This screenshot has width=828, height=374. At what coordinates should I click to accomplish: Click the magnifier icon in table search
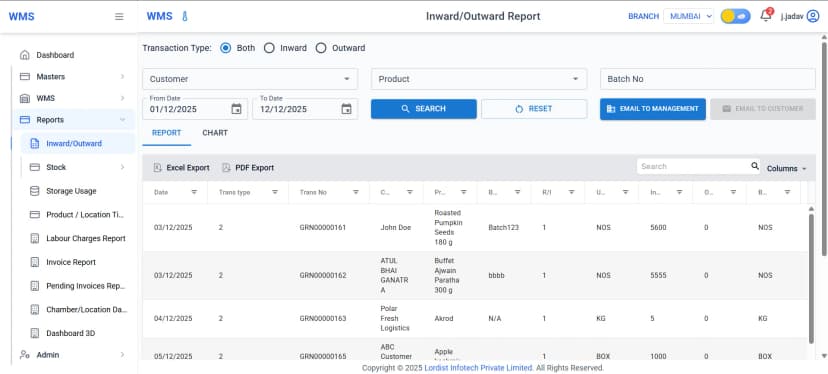point(755,166)
